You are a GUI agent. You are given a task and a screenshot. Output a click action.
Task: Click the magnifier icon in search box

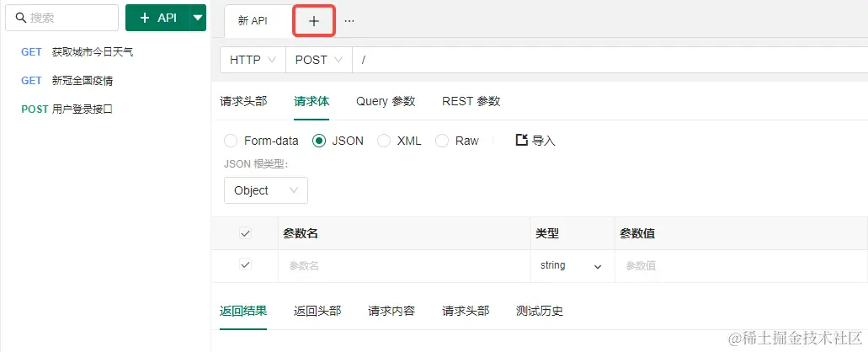point(21,18)
